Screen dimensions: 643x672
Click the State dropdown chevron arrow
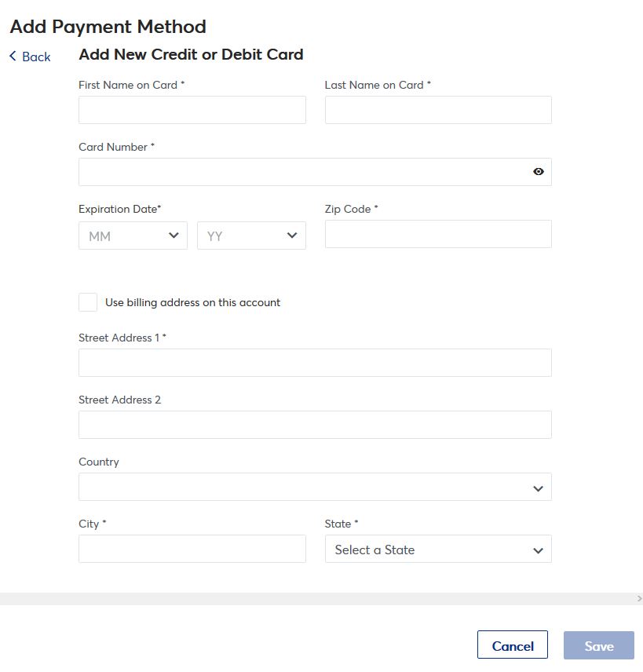click(x=538, y=550)
